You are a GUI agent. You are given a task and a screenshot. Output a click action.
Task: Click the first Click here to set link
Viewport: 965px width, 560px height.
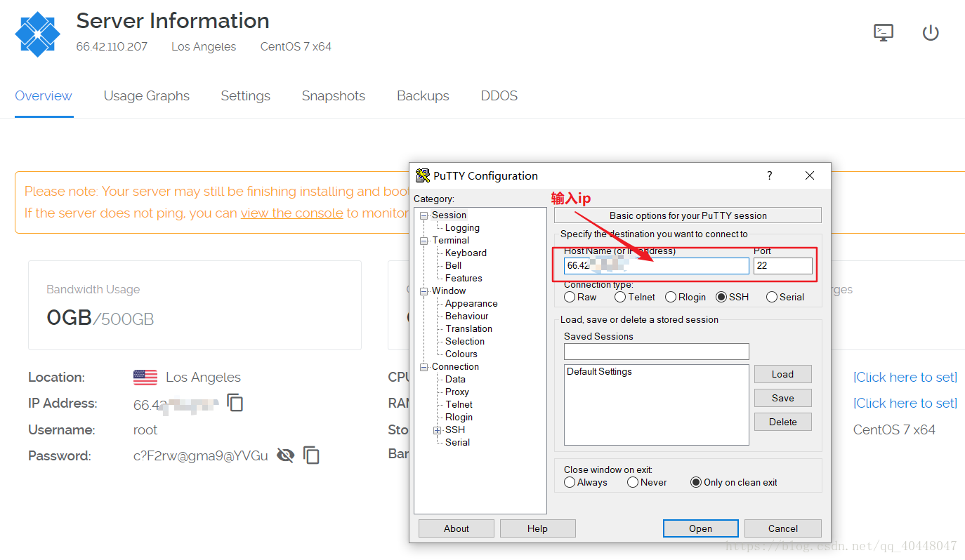(905, 378)
